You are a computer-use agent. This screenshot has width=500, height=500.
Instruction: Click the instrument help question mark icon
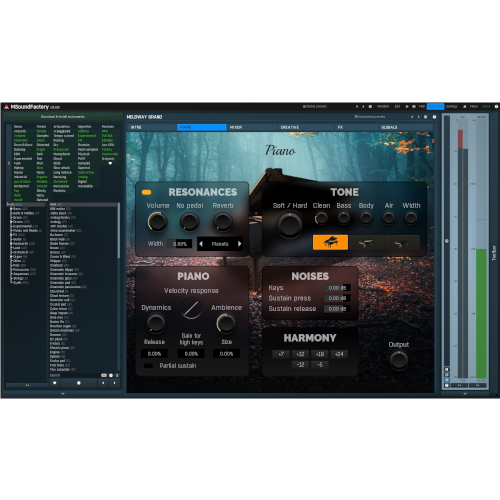[434, 117]
